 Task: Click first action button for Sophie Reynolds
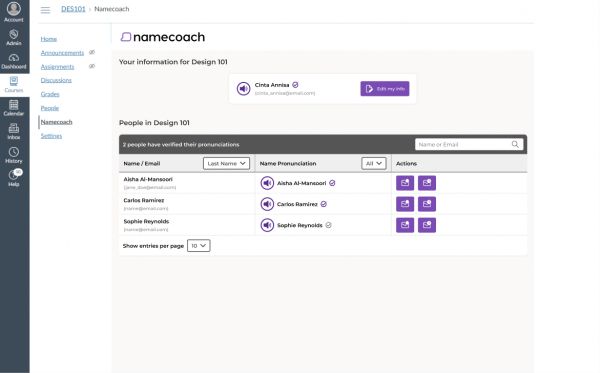click(405, 225)
